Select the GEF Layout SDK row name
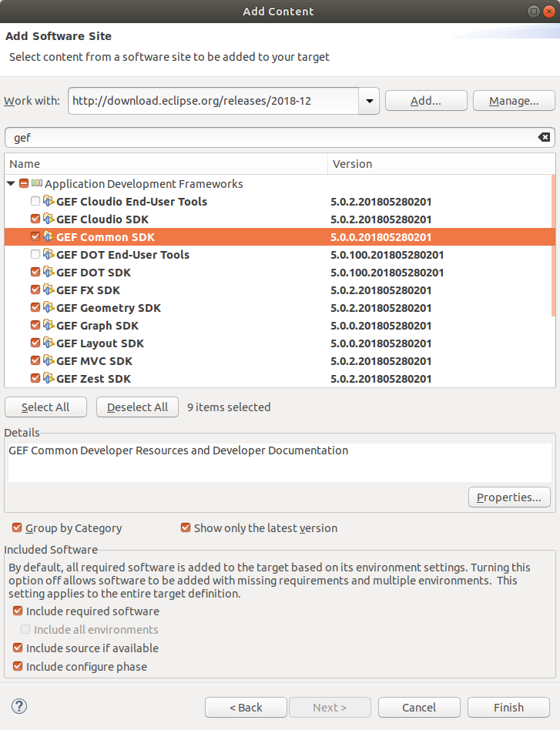560x730 pixels. click(x=100, y=343)
